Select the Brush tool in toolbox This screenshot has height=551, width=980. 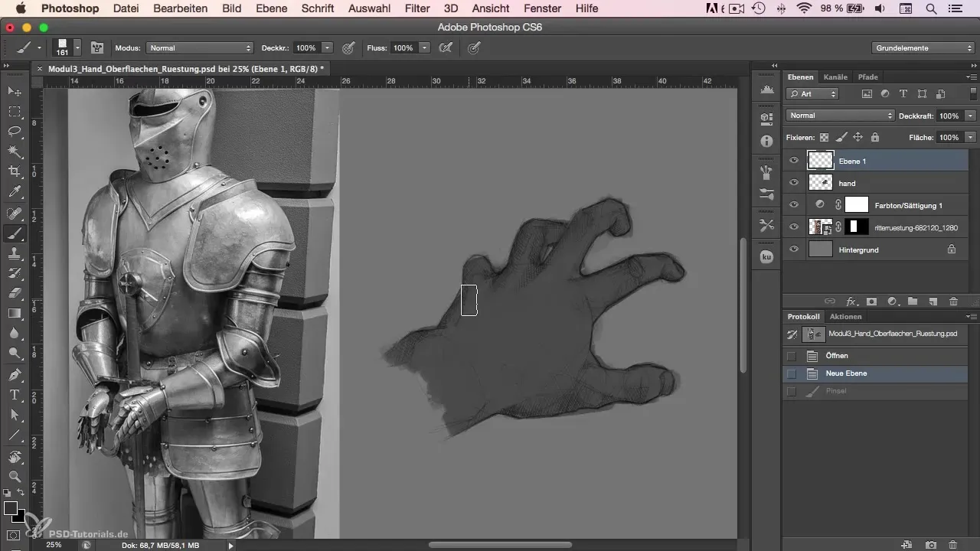(15, 233)
